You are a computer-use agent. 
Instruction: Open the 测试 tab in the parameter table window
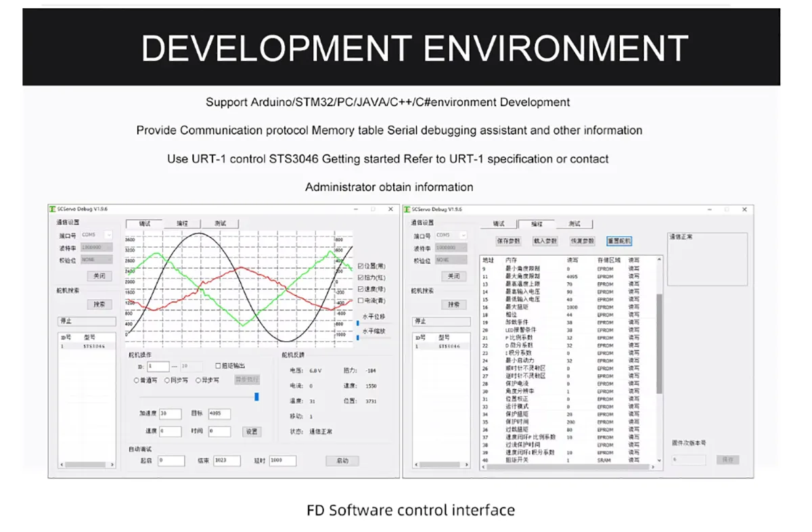pyautogui.click(x=574, y=223)
